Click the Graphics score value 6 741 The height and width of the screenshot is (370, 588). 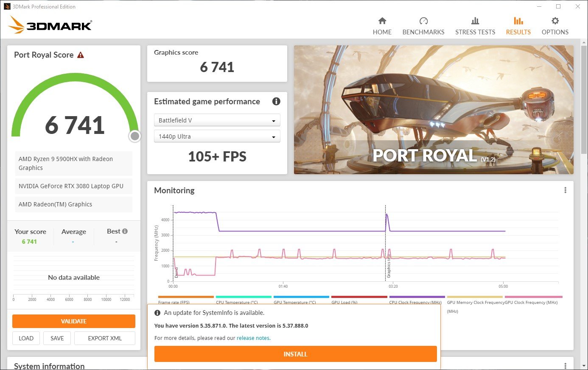(x=217, y=67)
